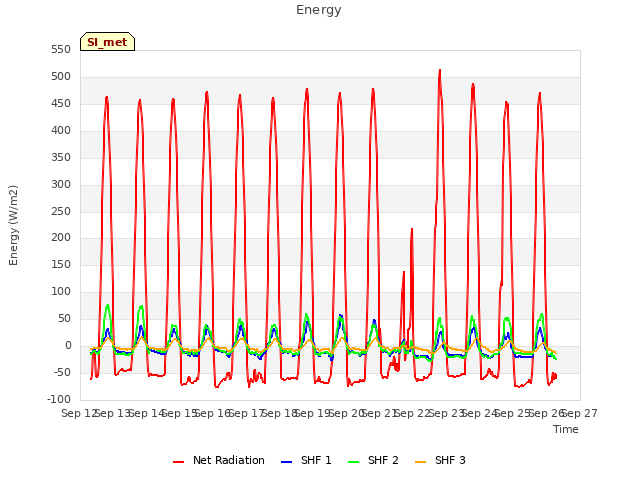Toggle the SHF 1 legend entry
Image resolution: width=640 pixels, height=480 pixels.
point(306,460)
